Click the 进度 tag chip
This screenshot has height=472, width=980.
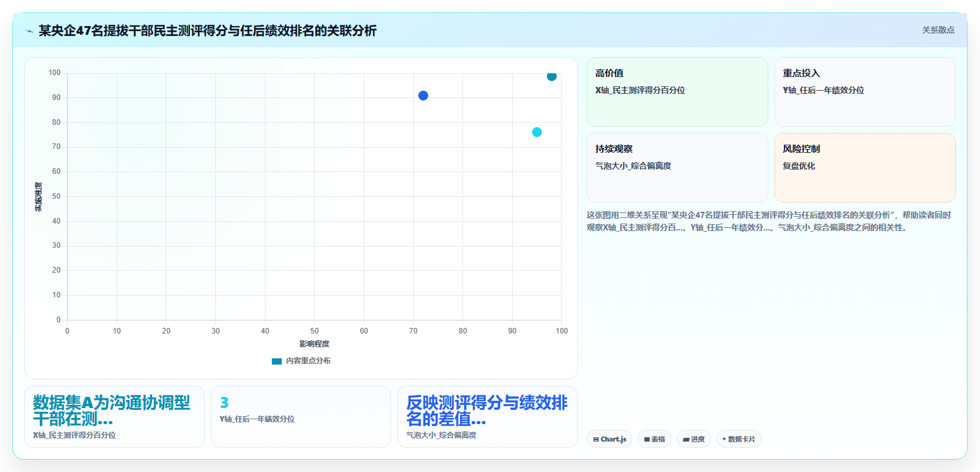(x=694, y=439)
